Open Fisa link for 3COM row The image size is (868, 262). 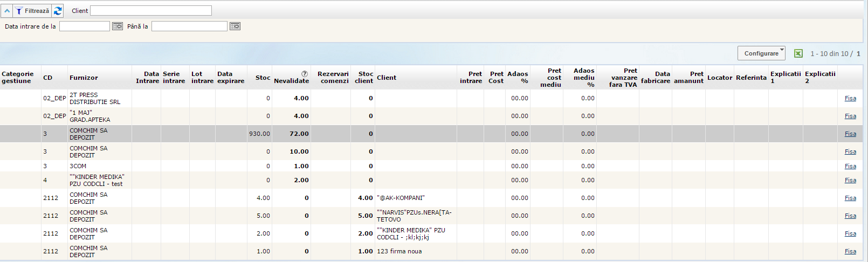coord(850,166)
